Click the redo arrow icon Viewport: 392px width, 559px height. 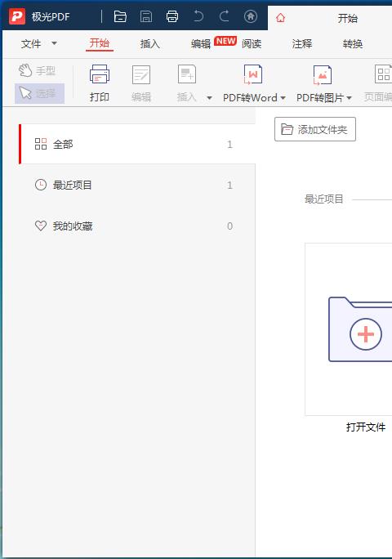click(x=224, y=16)
